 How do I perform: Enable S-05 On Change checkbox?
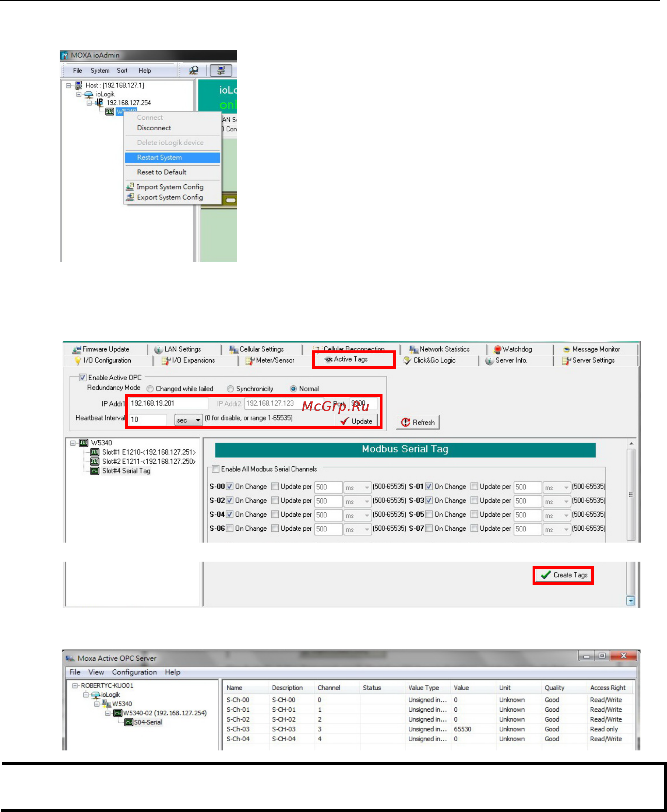[429, 514]
